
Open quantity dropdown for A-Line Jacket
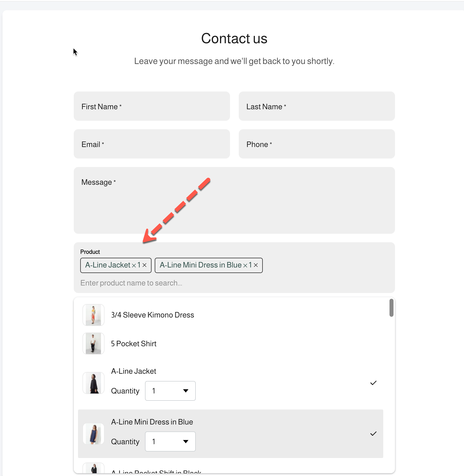pos(170,391)
